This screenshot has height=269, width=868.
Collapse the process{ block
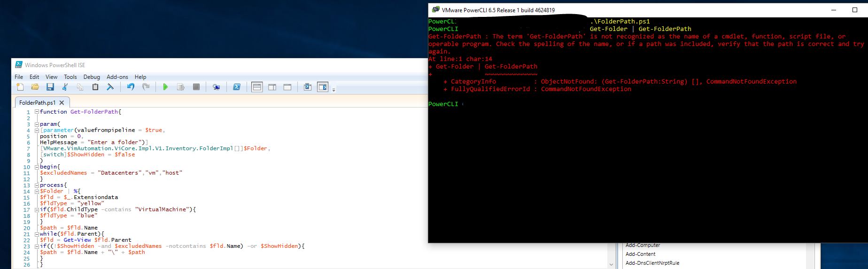pos(37,185)
